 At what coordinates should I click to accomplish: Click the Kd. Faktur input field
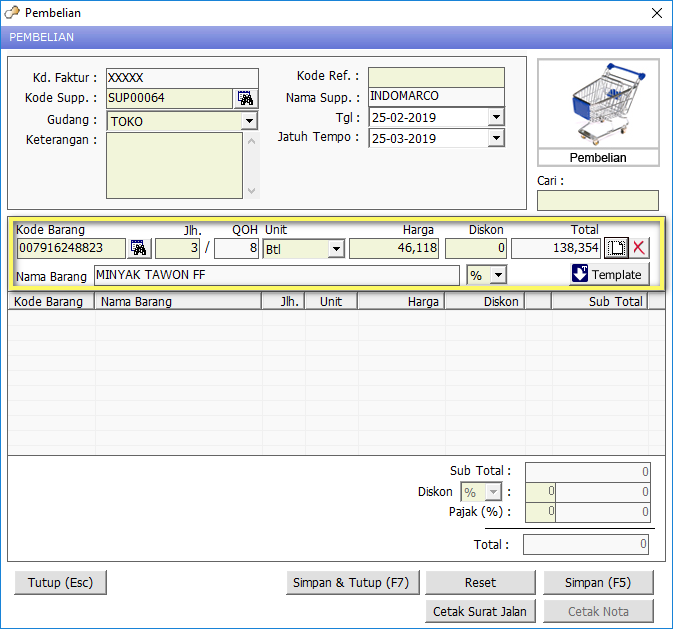pos(181,77)
